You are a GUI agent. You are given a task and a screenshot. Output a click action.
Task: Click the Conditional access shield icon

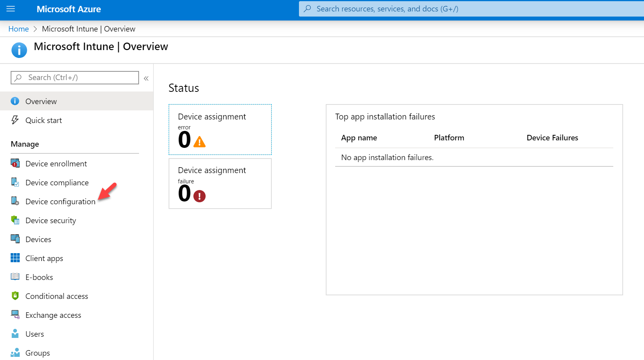click(15, 296)
